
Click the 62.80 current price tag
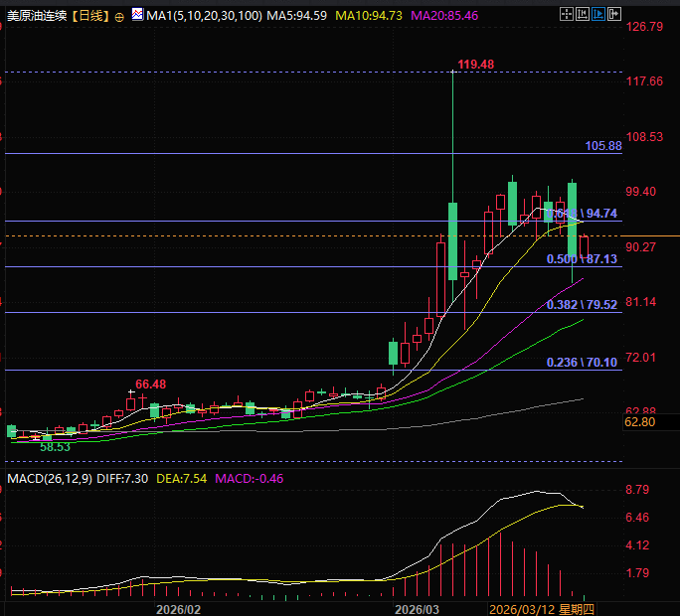(639, 422)
